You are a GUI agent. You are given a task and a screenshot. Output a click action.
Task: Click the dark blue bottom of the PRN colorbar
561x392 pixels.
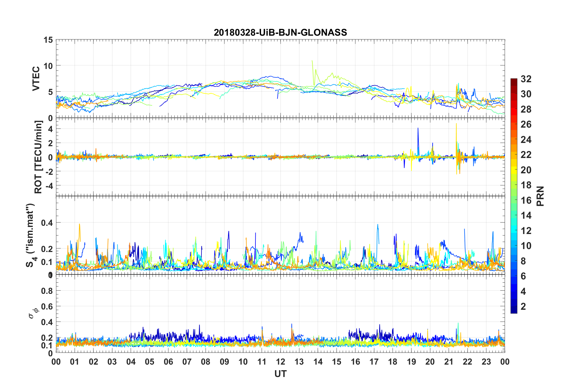pyautogui.click(x=514, y=310)
